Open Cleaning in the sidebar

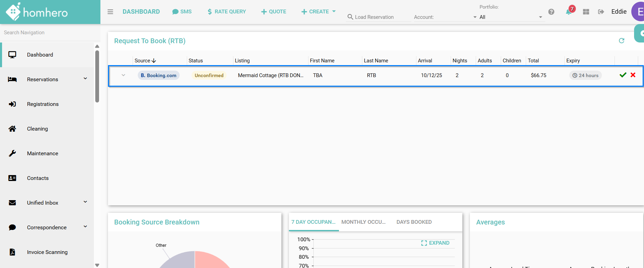click(x=37, y=129)
